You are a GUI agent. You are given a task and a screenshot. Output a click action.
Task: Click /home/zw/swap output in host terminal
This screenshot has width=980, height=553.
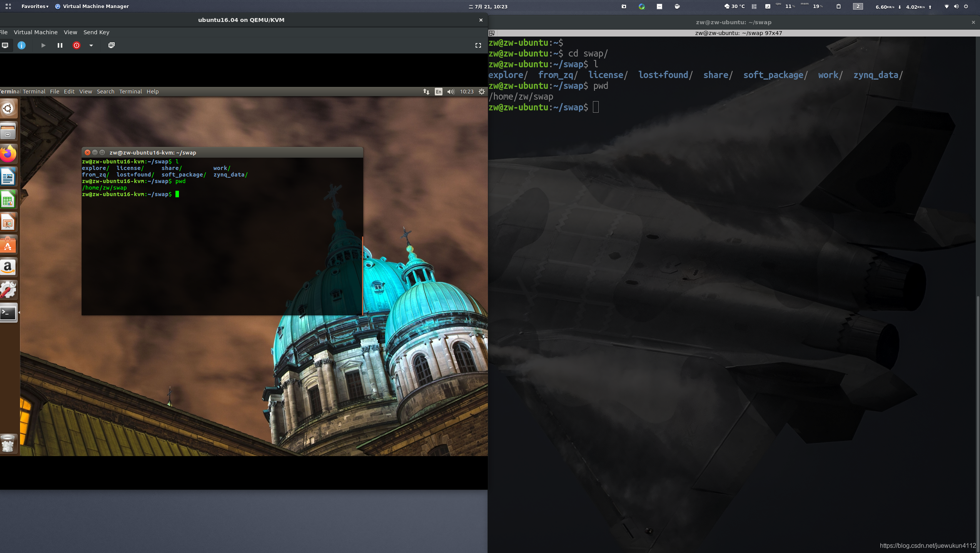point(521,97)
